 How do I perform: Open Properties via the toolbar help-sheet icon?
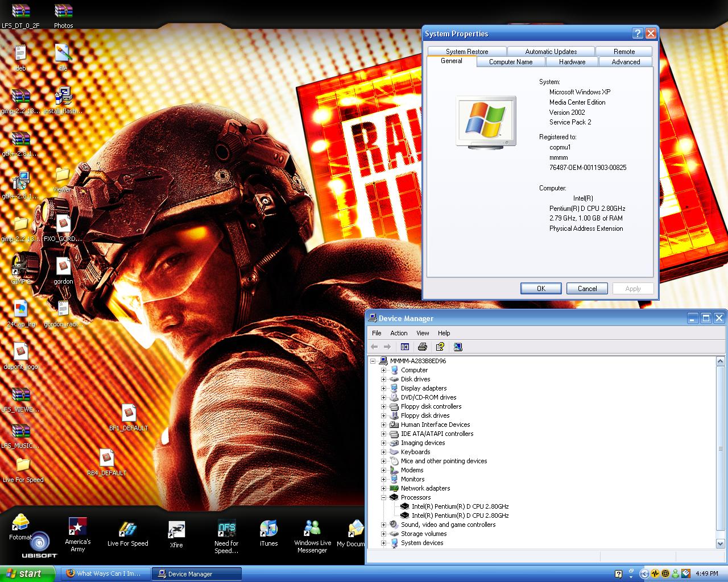click(440, 347)
